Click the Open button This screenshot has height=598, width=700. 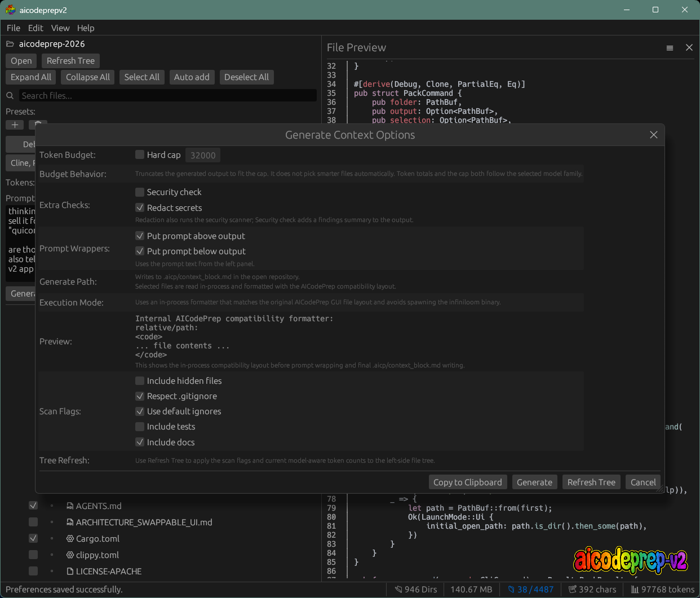(21, 61)
